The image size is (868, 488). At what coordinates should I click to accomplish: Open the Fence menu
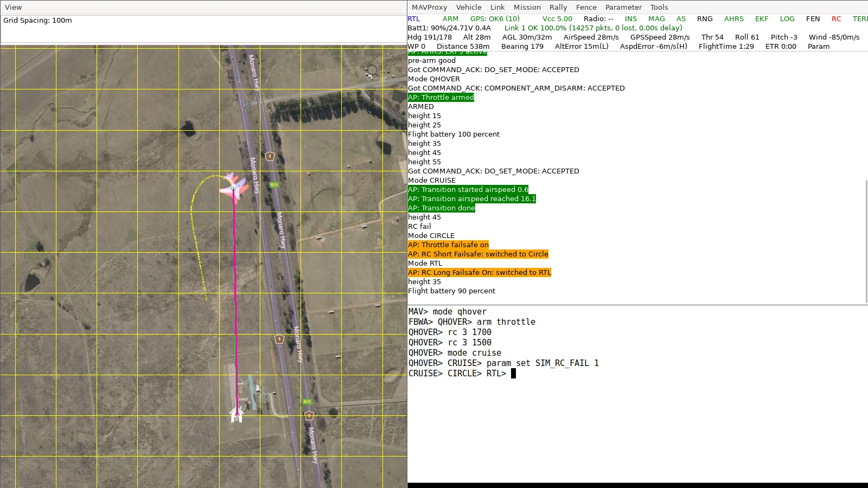point(586,7)
